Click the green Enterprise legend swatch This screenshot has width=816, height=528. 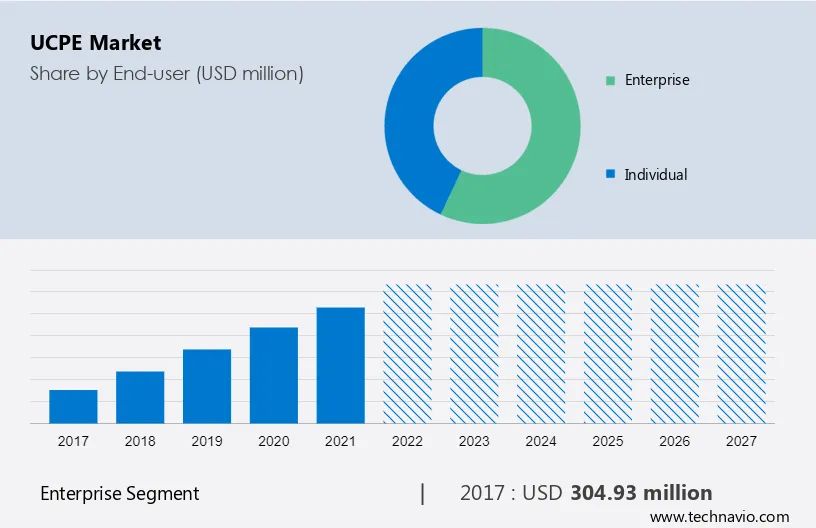[x=610, y=80]
